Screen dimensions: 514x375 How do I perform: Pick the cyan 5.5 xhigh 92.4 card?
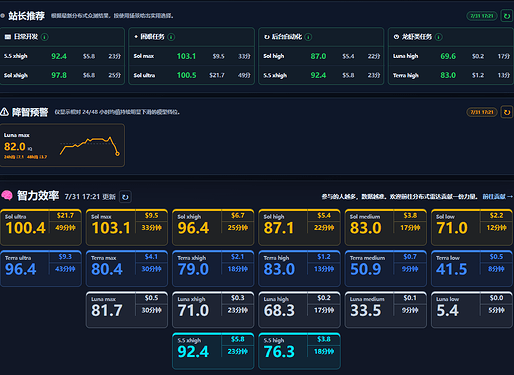[213, 351]
